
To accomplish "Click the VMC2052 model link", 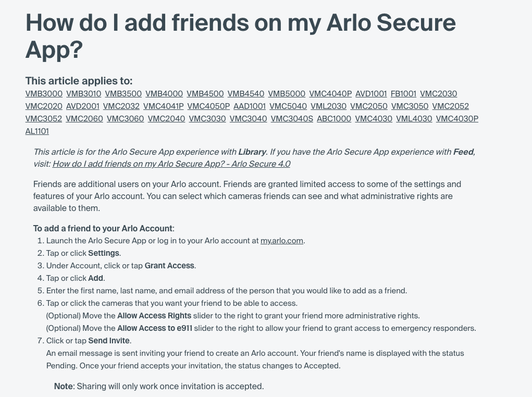I will click(450, 106).
